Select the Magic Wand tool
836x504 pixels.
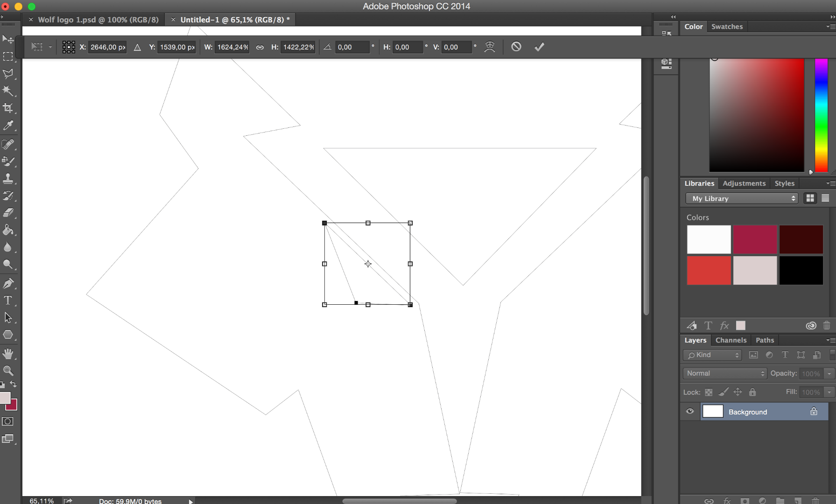tap(8, 91)
